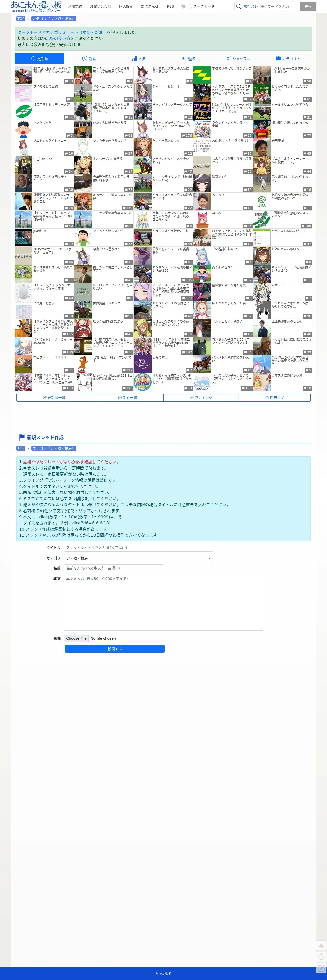Screen dimensions: 327x980
Task: Click the スレッドタイトル input field
Action: pos(139,547)
